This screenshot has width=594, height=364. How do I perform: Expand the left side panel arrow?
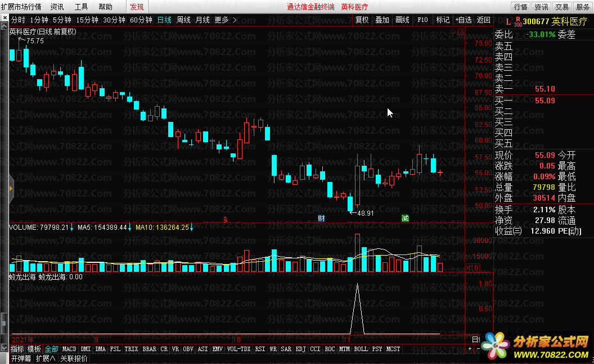[x=11, y=188]
